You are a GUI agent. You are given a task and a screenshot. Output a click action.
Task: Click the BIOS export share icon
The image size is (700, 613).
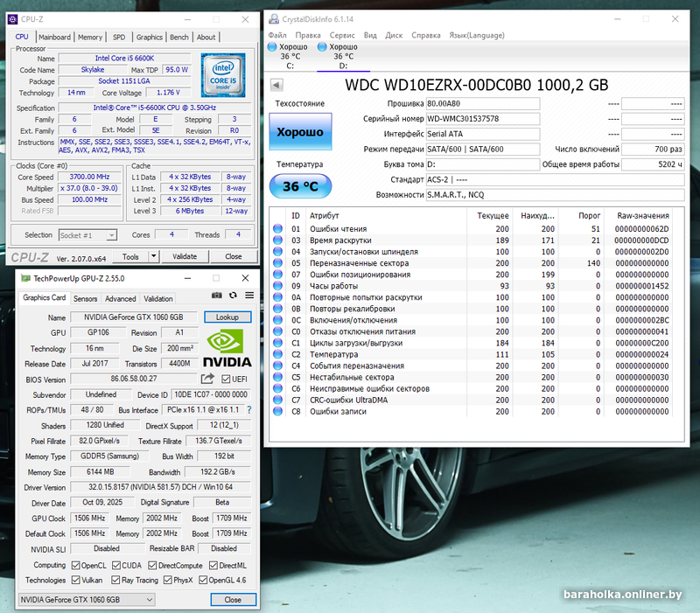(x=207, y=379)
